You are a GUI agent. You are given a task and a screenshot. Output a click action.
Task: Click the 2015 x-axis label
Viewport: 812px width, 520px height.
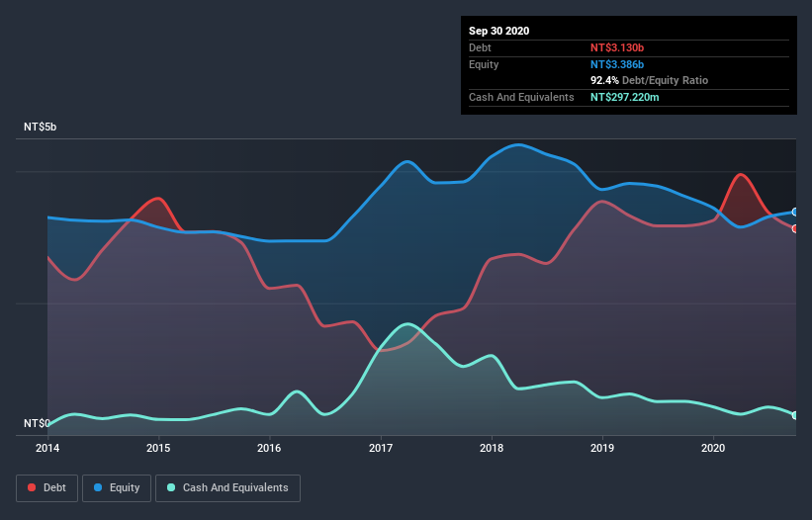coord(158,448)
